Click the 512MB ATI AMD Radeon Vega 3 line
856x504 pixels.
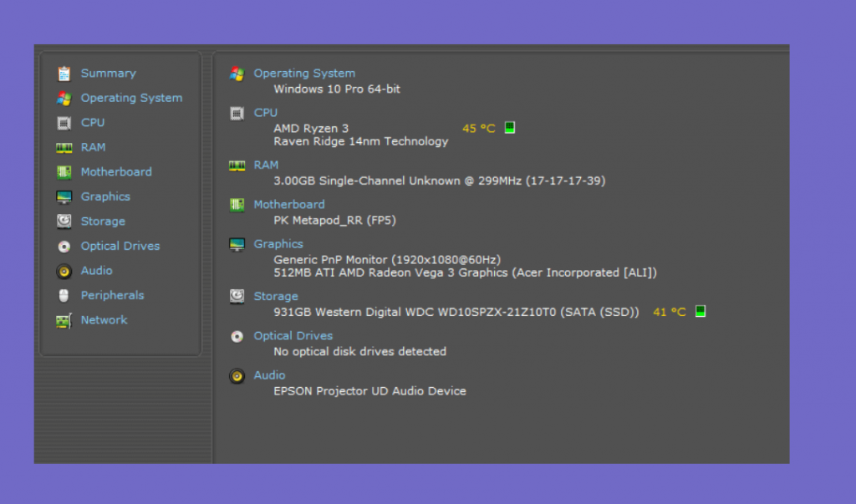(x=465, y=272)
